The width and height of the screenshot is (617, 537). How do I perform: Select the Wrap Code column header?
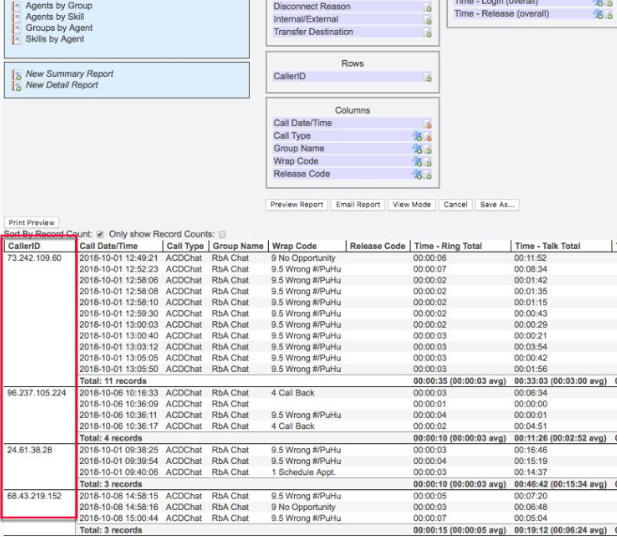coord(294,246)
